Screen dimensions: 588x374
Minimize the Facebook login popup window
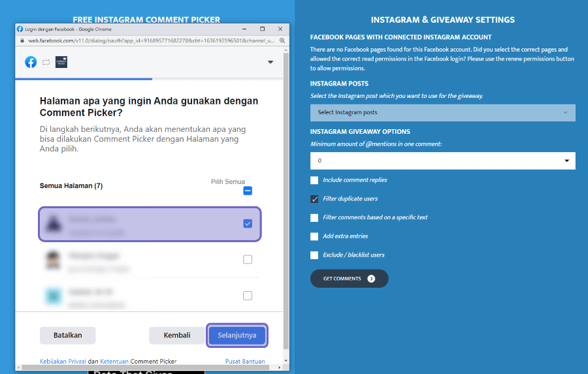click(244, 29)
